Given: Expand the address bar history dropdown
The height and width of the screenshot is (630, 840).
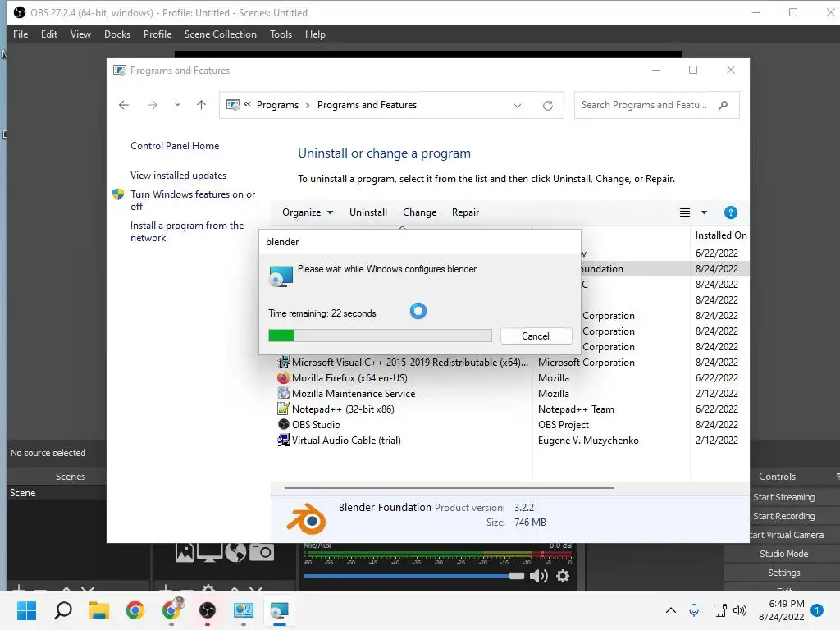Looking at the screenshot, I should point(518,106).
